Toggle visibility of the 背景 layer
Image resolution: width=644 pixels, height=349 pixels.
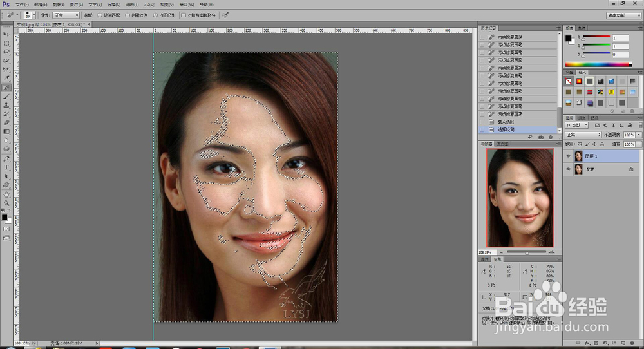[x=569, y=169]
